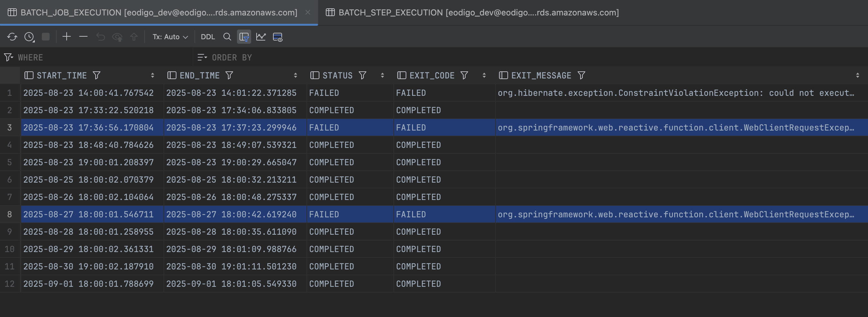Select the END_TIME column header

pyautogui.click(x=200, y=75)
